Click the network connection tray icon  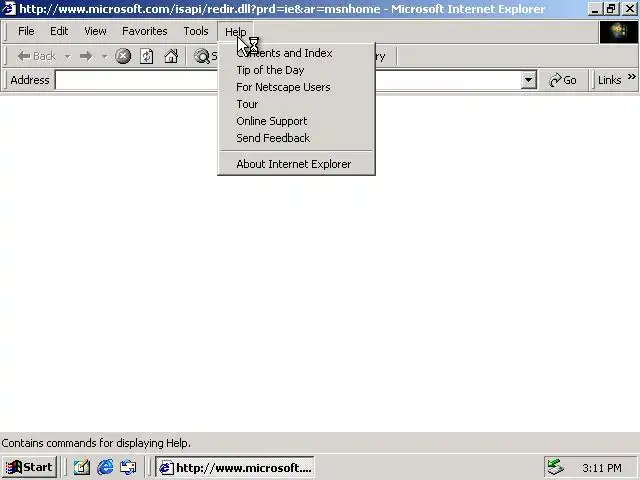[555, 467]
